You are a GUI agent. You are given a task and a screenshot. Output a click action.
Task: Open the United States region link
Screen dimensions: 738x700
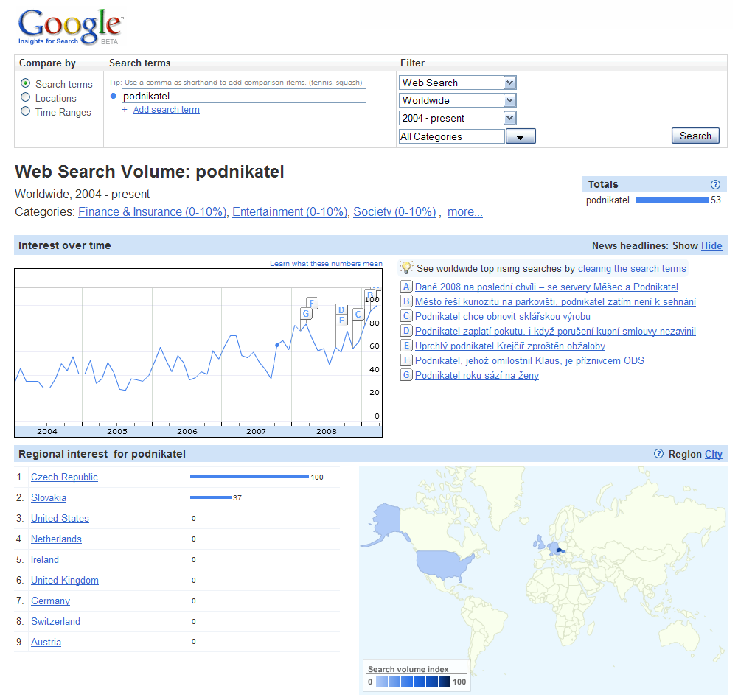[60, 519]
